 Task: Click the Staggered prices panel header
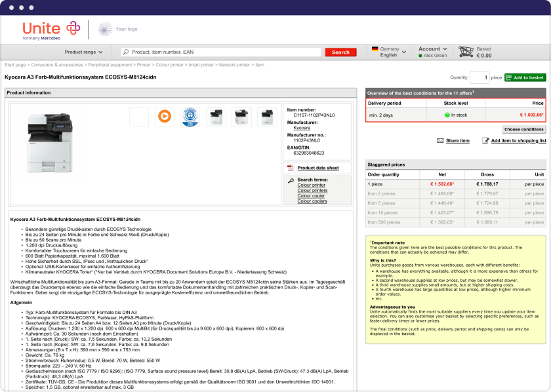pos(456,165)
